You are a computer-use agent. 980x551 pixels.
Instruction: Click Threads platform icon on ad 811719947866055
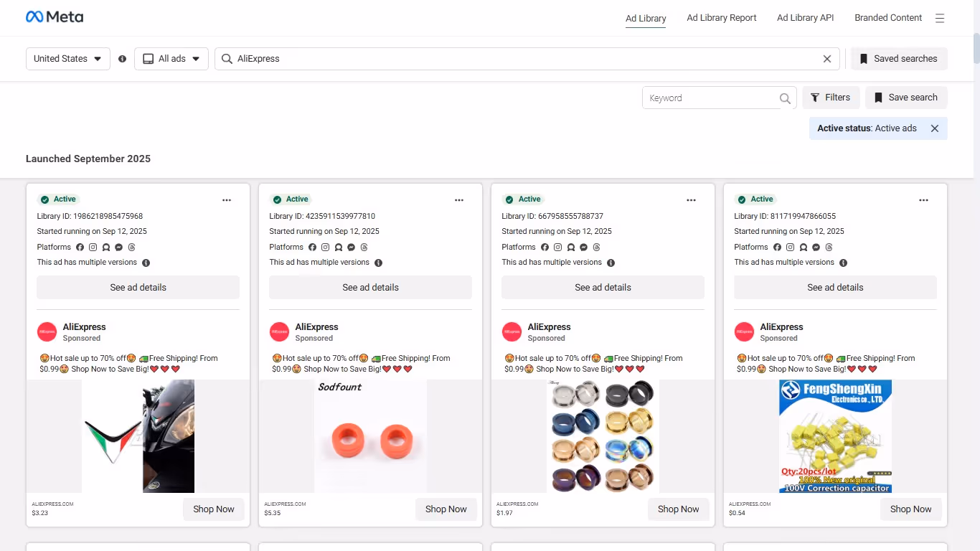(x=829, y=247)
